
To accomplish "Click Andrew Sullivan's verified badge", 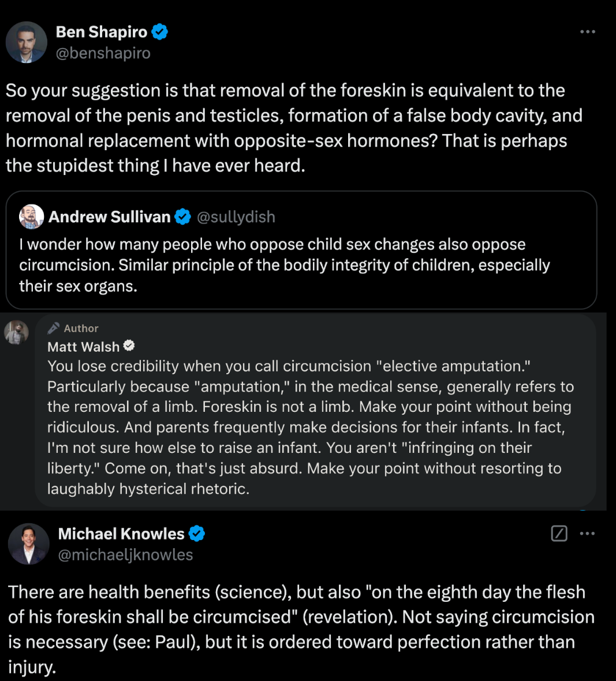I will pos(183,217).
